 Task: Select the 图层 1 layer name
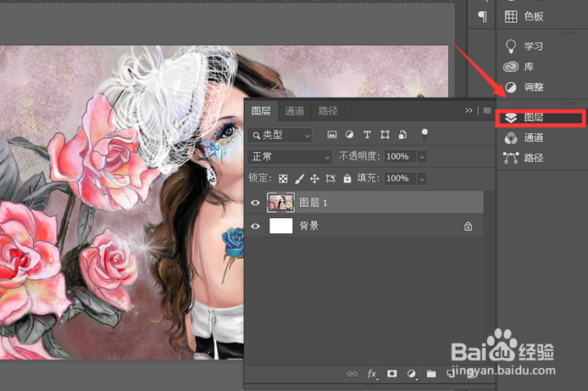[x=313, y=203]
